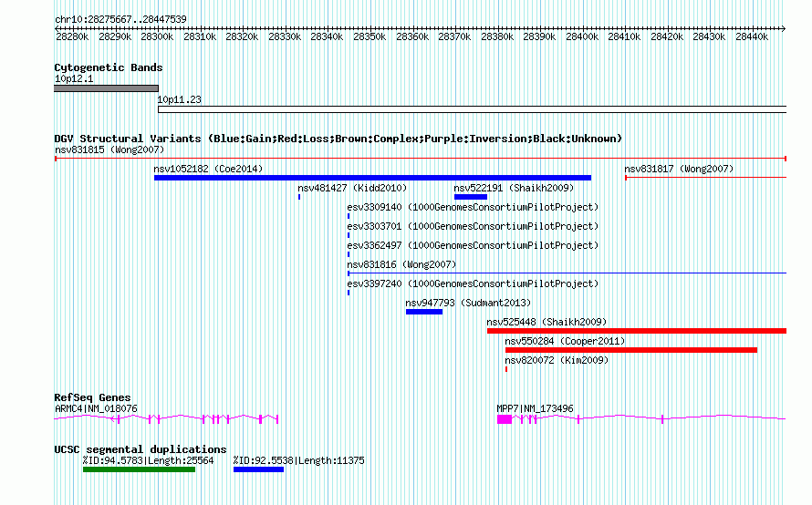Open the MPP7|NM_173496 gene label
Image resolution: width=812 pixels, height=505 pixels.
click(x=535, y=408)
